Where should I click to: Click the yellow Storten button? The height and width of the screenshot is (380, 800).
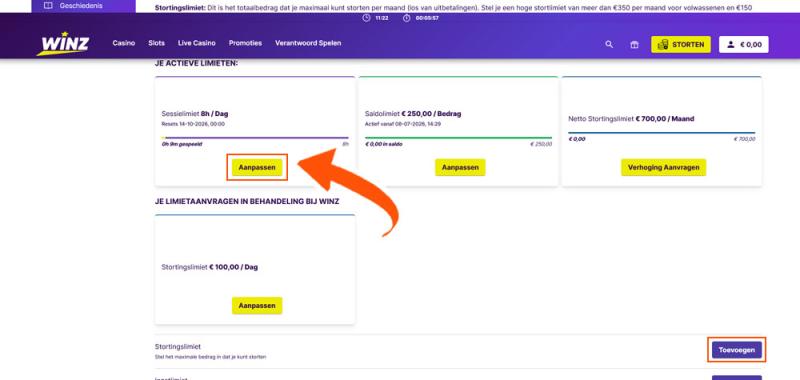681,44
